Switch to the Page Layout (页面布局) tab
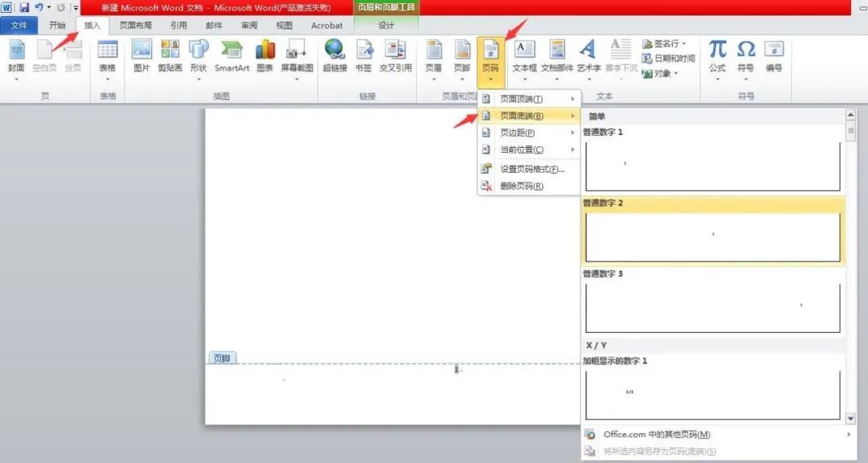Viewport: 868px width, 463px height. pos(136,26)
